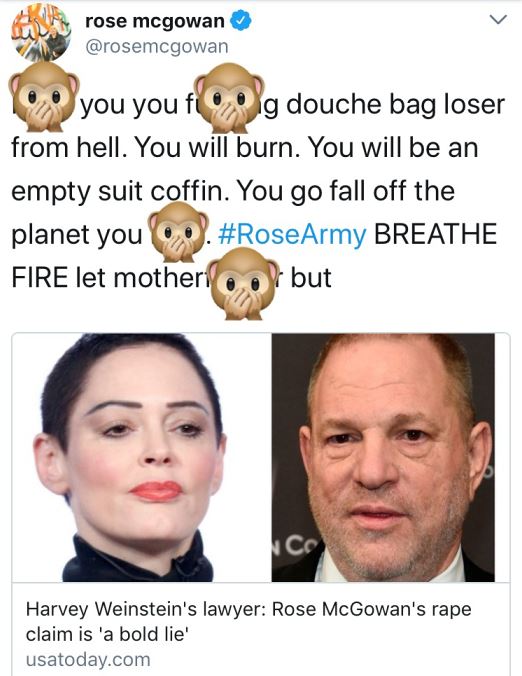
Task: Click monkey emoji after 'planet you'
Action: point(178,232)
